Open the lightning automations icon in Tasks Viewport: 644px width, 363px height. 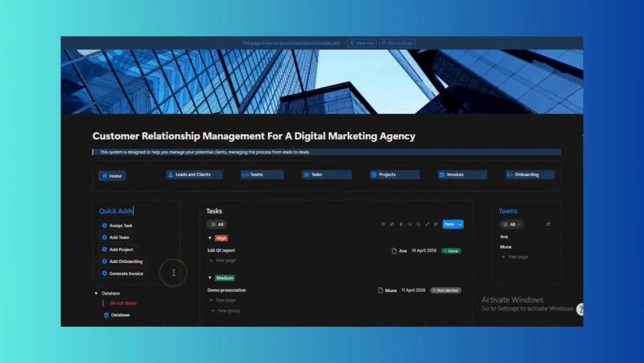(401, 224)
